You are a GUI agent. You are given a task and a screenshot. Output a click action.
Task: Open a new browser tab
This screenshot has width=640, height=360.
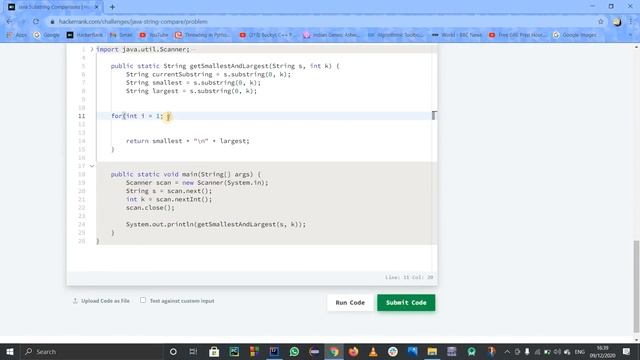112,7
